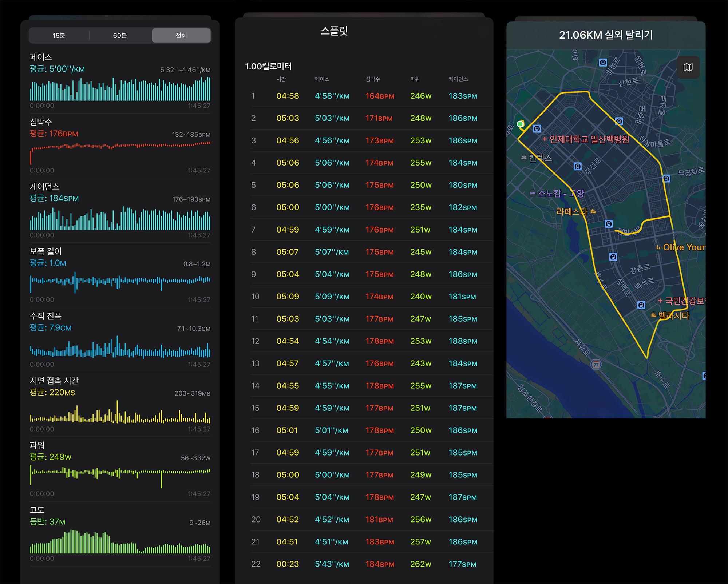The height and width of the screenshot is (584, 728).
Task: Click the 인제대학교 일산백병원 hospital marker
Action: pos(545,139)
